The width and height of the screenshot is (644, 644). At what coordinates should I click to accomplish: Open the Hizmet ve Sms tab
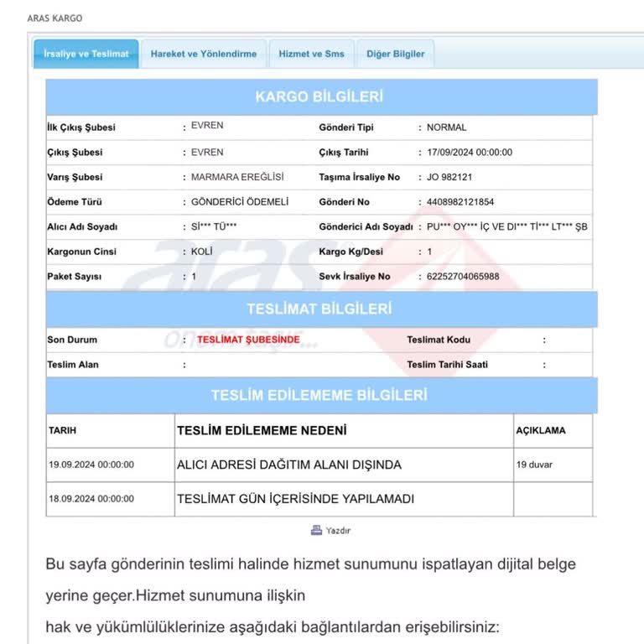point(311,54)
